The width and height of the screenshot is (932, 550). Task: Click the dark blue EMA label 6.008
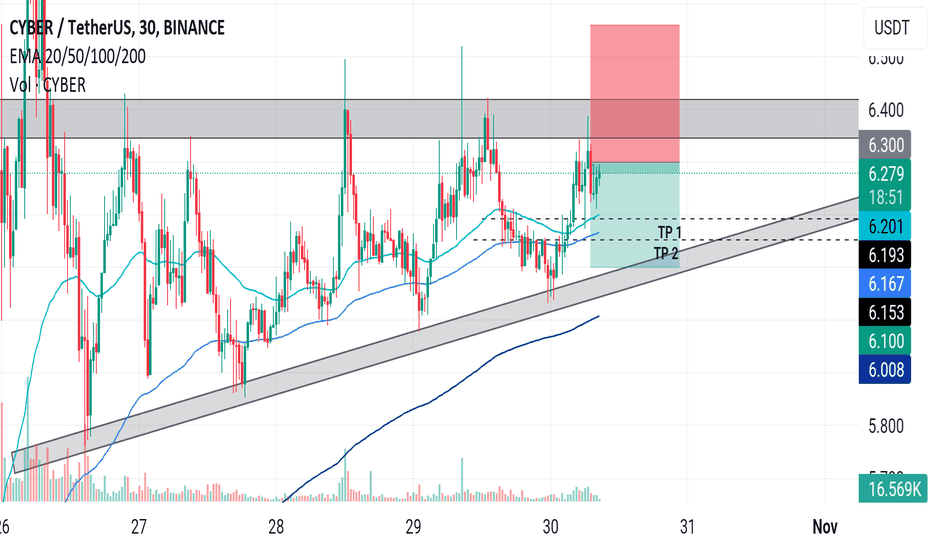884,369
